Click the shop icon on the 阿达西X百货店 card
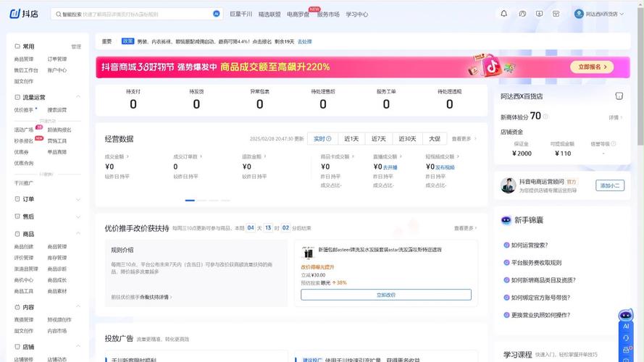Image resolution: width=644 pixels, height=362 pixels. tap(619, 96)
